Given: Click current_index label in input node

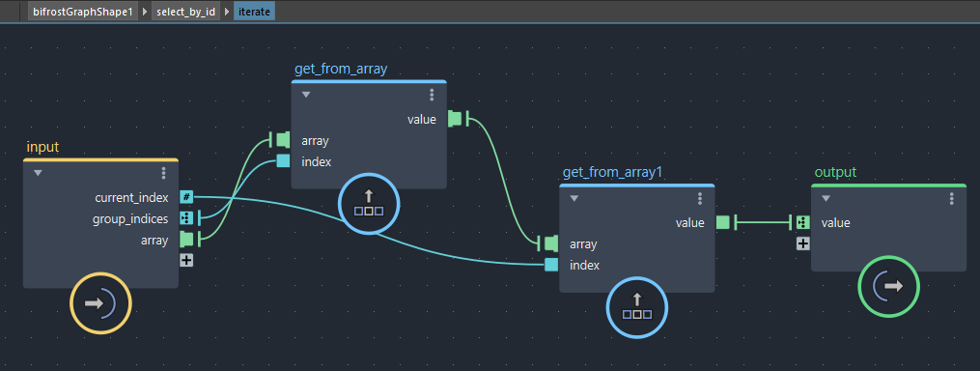Looking at the screenshot, I should 131,198.
